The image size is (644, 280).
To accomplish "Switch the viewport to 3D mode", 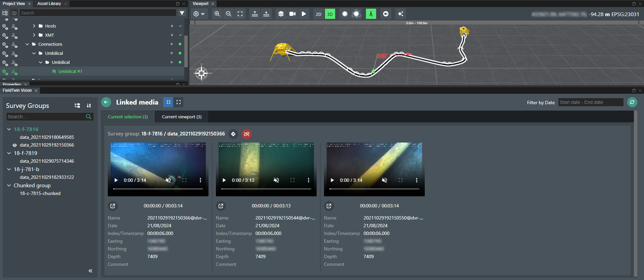I will point(330,14).
